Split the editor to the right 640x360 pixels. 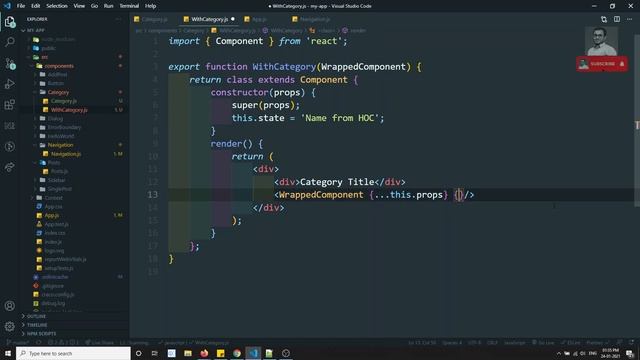click(x=617, y=19)
